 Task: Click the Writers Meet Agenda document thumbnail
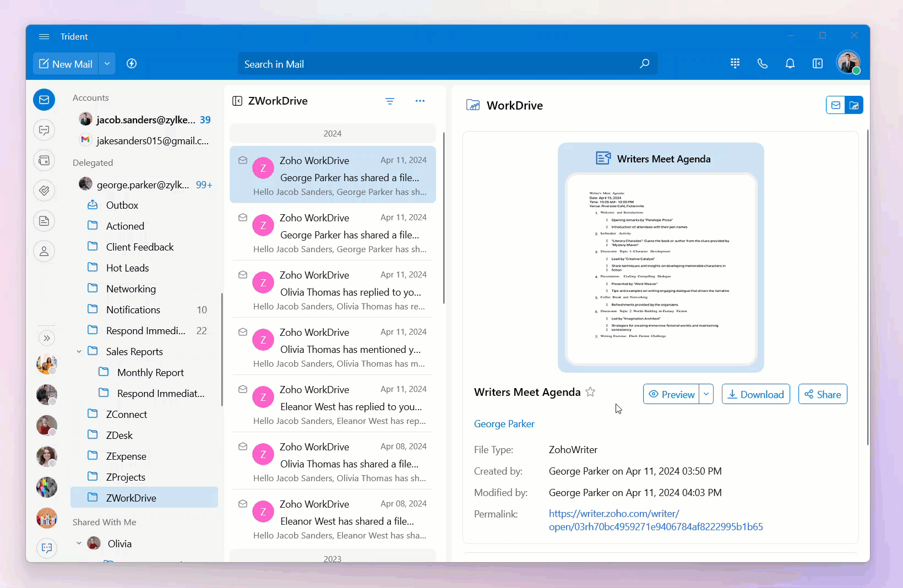661,258
